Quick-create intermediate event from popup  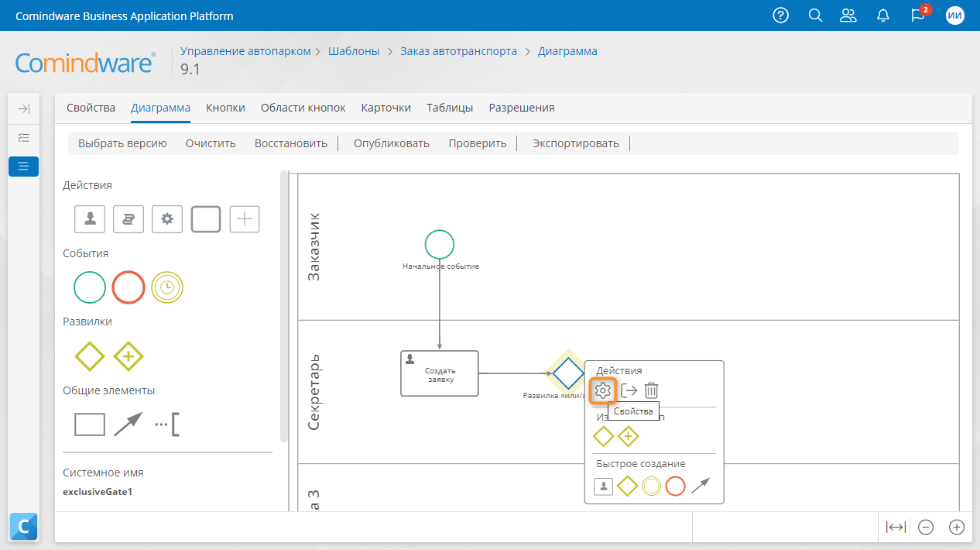click(x=652, y=486)
